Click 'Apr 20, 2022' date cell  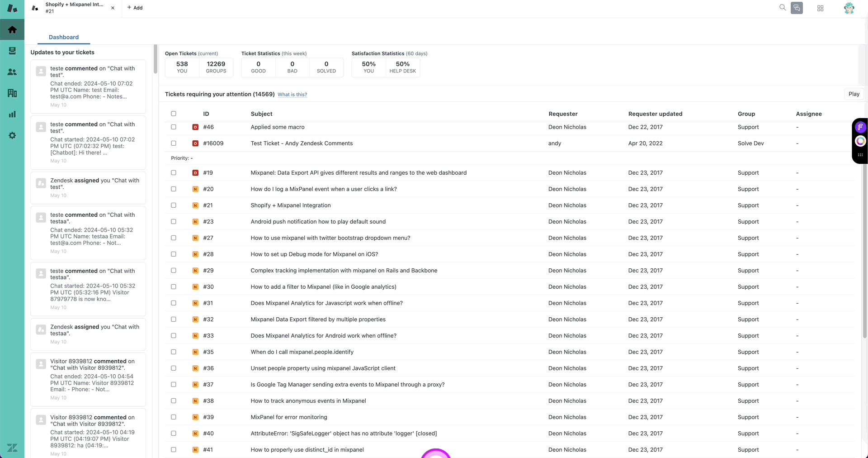[645, 143]
